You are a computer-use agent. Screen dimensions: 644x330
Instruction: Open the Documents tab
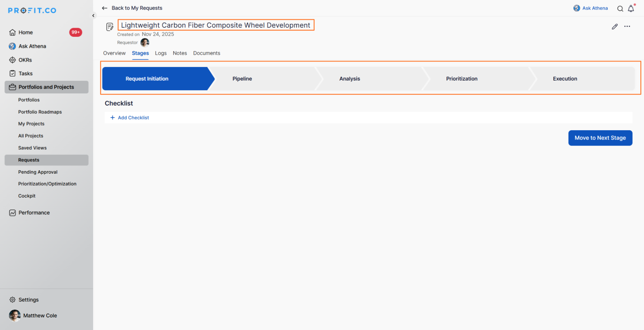[x=207, y=53]
